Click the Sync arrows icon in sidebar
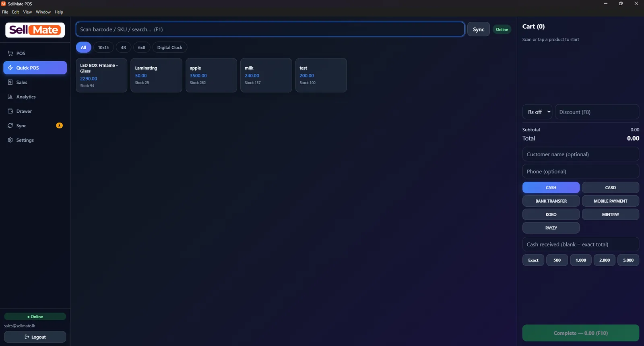Screen dimensions: 644x346 10,126
